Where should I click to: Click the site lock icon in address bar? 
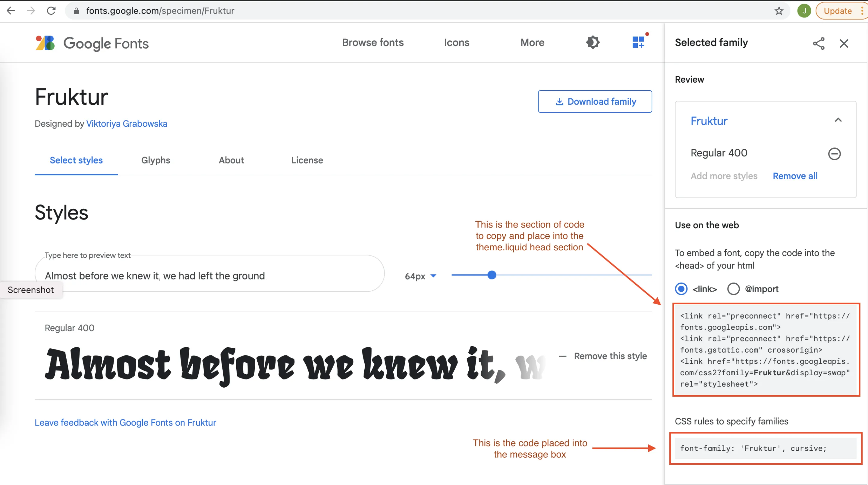click(x=76, y=11)
